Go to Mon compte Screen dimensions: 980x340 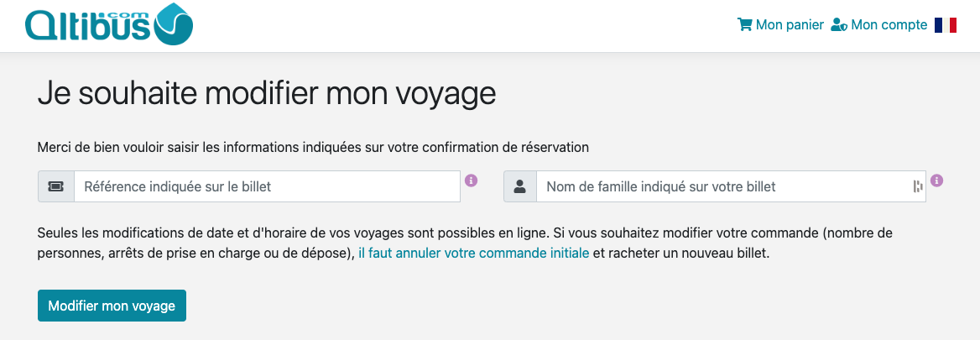tap(889, 25)
